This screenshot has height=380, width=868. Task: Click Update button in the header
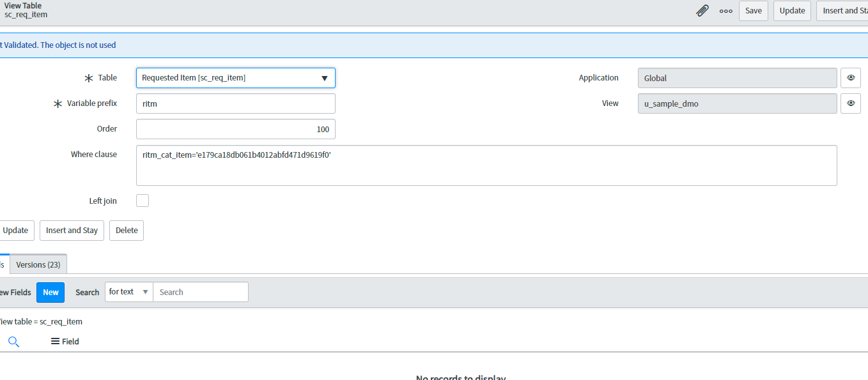pos(792,11)
